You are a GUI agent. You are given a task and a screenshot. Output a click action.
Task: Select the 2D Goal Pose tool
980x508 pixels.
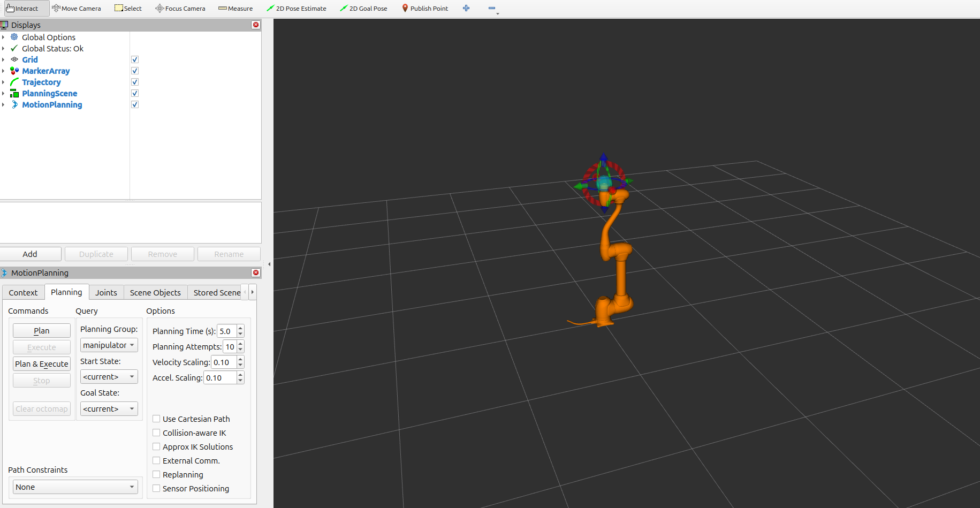[x=364, y=8]
